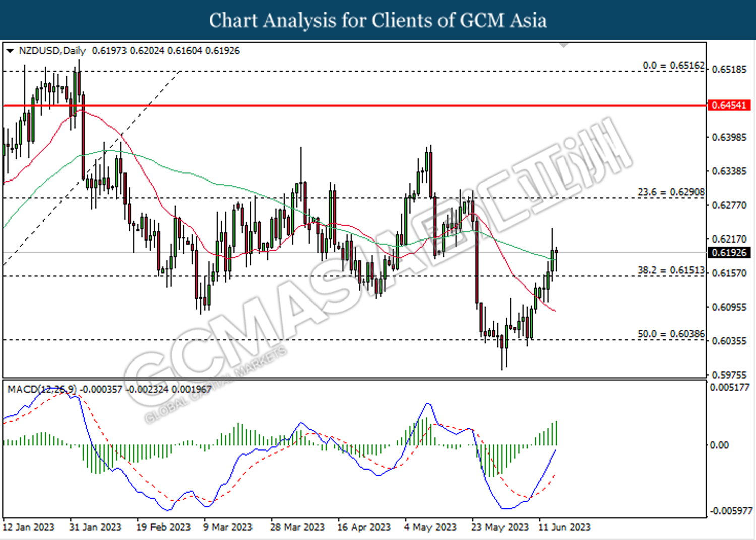The image size is (756, 540).
Task: Click the Chart Analysis for Clients title
Action: coord(377,20)
